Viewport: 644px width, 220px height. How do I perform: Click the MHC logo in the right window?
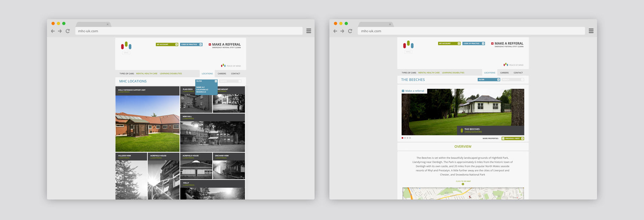click(x=408, y=47)
